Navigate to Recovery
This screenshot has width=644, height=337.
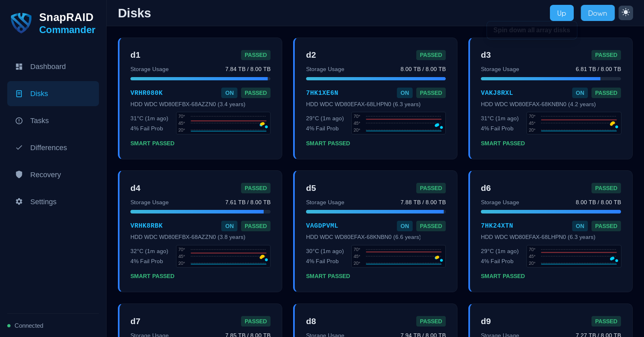(53, 175)
